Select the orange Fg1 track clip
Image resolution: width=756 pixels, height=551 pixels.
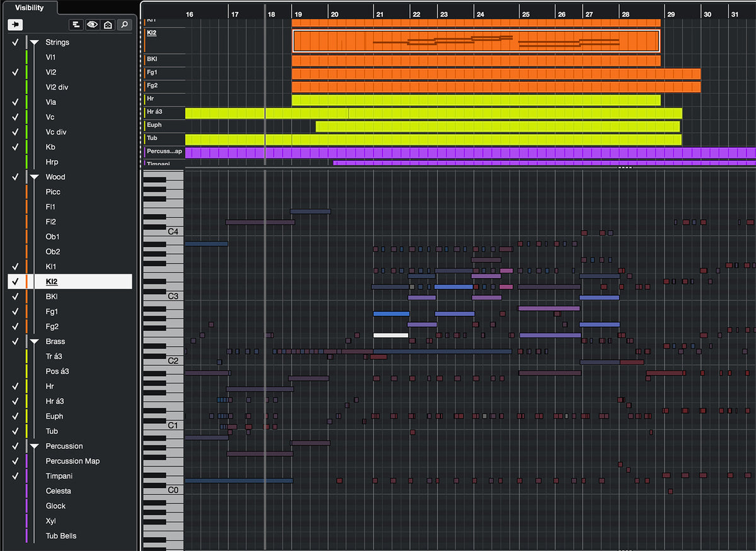tap(496, 74)
